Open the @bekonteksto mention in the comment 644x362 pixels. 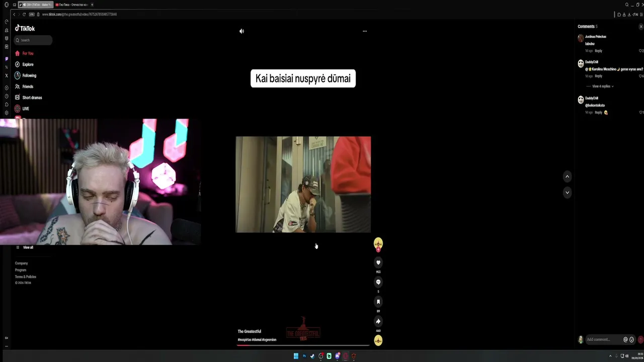pyautogui.click(x=595, y=106)
